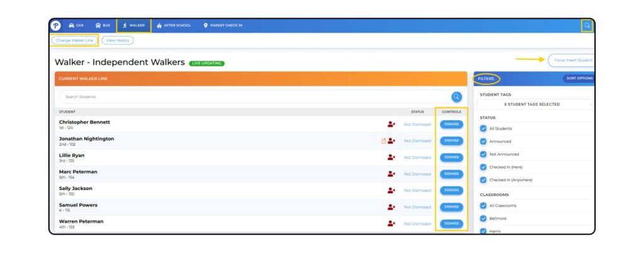Disable the Checked In (Anywhere) filter
Screen dimensions: 644x254
point(483,180)
